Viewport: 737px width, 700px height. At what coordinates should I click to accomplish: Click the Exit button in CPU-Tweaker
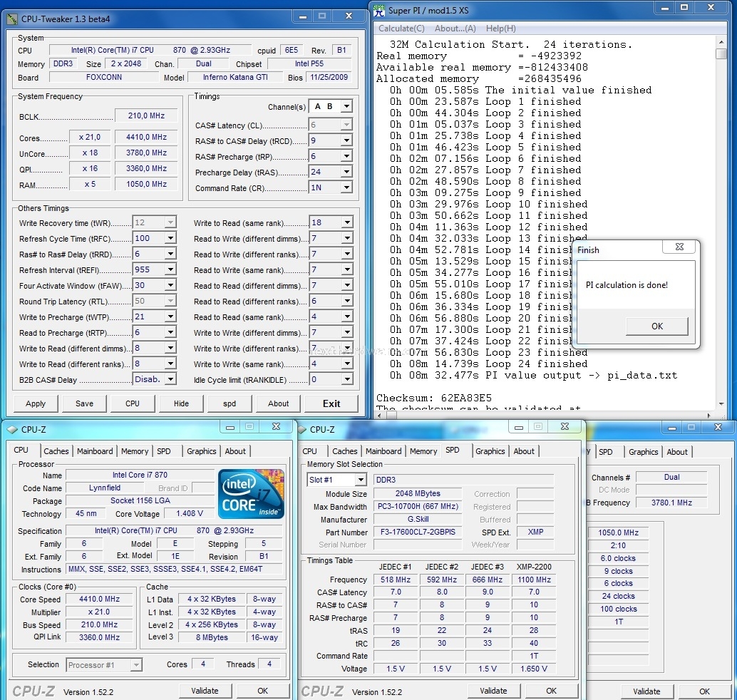point(331,404)
